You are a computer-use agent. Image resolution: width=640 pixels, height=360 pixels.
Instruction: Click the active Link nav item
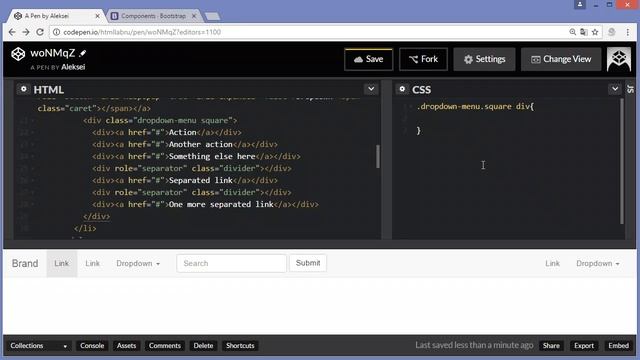point(62,263)
